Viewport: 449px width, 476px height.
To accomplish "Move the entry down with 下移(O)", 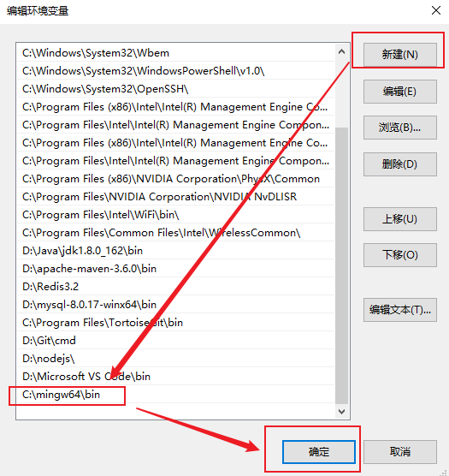I will 400,255.
